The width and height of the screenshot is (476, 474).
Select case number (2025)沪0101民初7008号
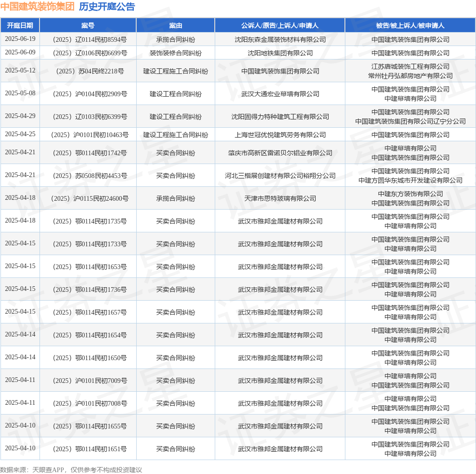[90, 404]
